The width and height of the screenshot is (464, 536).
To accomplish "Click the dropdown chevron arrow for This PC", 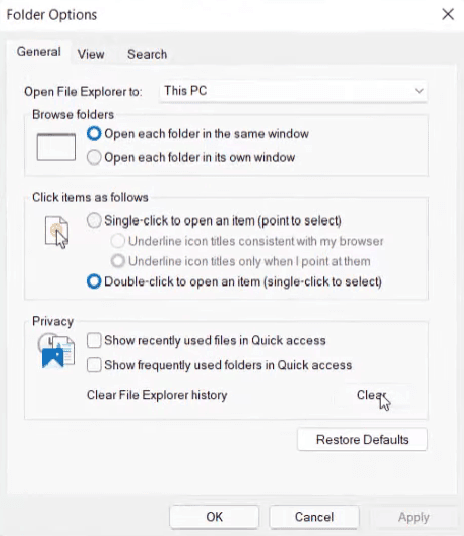I will click(x=419, y=91).
